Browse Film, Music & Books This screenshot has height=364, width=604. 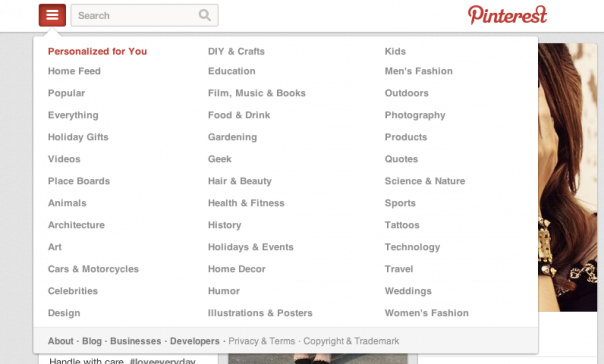[x=257, y=93]
